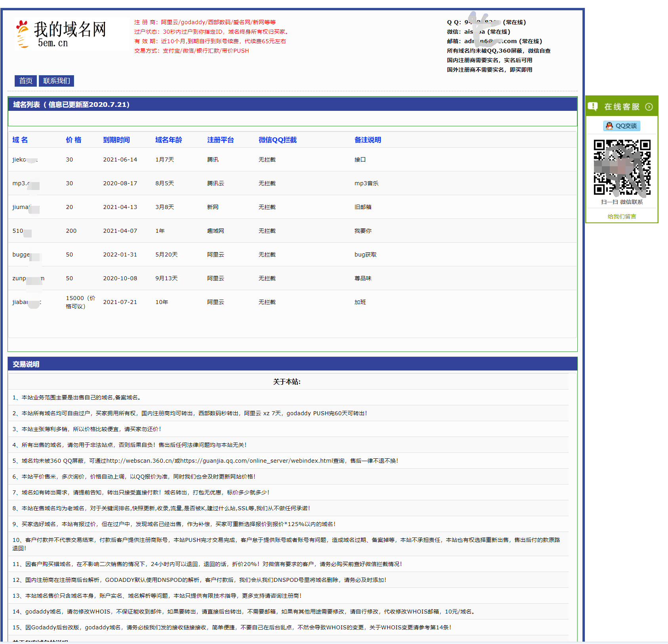Screen dimensions: 668x644
Task: Click the price 15000 (价格可议)
Action: [80, 302]
